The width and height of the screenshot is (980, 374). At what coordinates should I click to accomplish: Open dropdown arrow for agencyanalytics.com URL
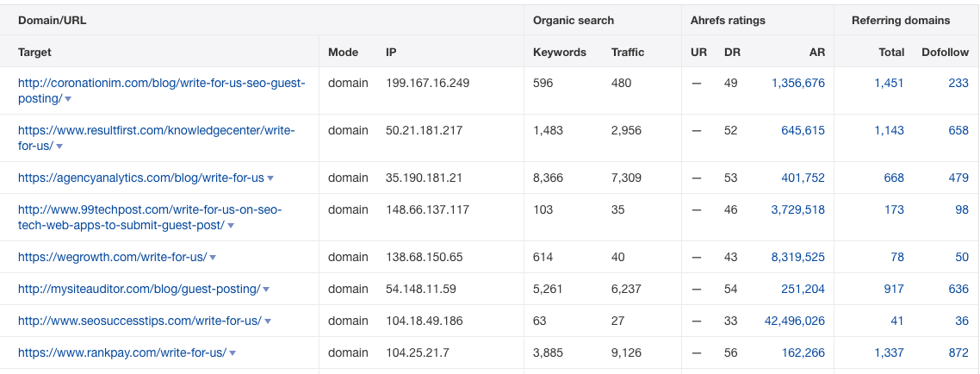tap(270, 178)
